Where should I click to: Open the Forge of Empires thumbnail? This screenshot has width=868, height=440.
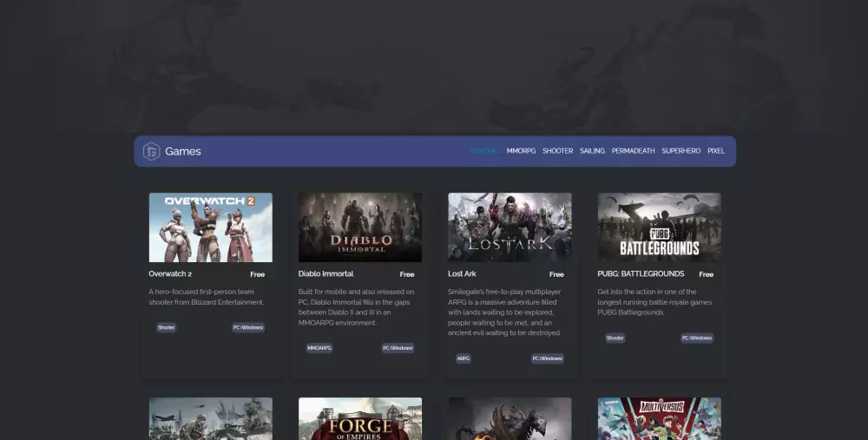(360, 418)
